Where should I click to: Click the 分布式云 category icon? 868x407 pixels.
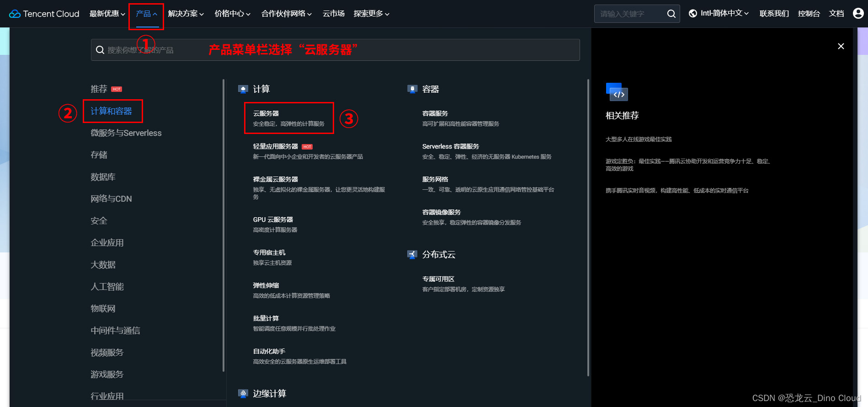coord(412,255)
